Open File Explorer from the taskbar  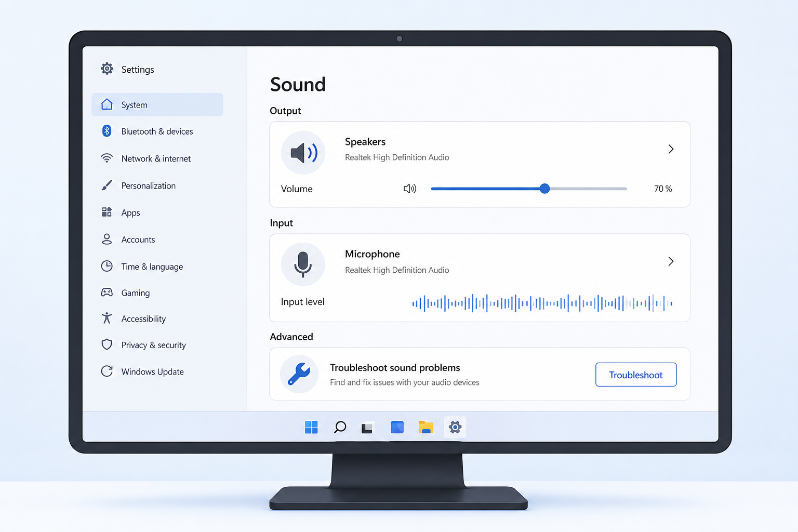point(426,427)
